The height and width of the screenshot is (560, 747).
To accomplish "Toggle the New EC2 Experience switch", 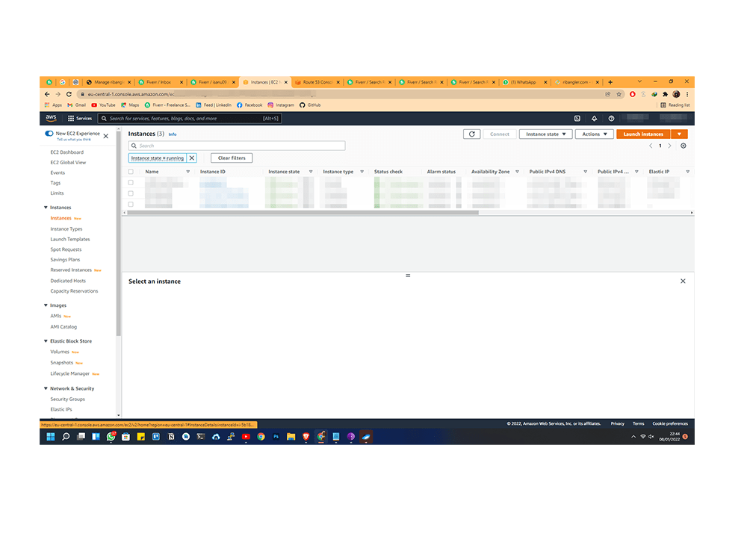I will [x=47, y=133].
